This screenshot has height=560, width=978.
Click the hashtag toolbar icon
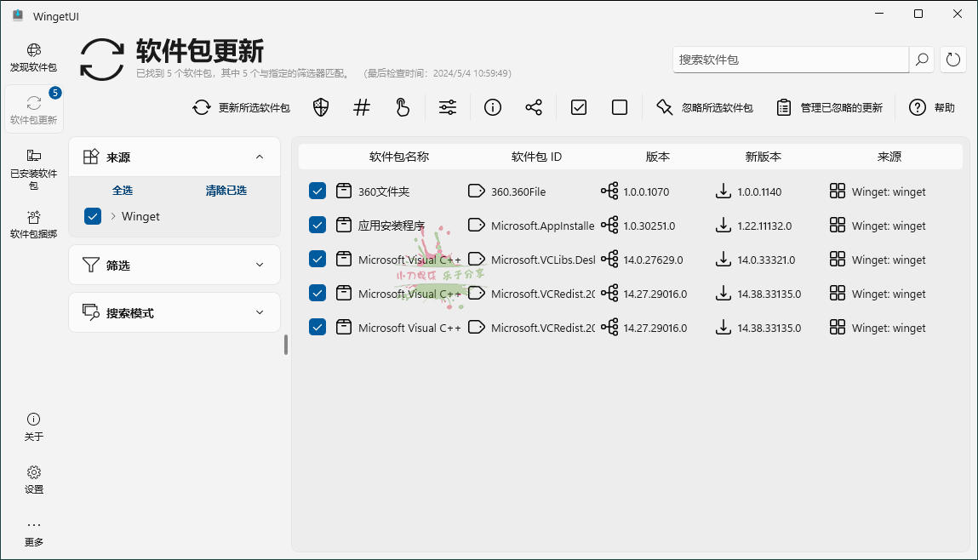(362, 107)
